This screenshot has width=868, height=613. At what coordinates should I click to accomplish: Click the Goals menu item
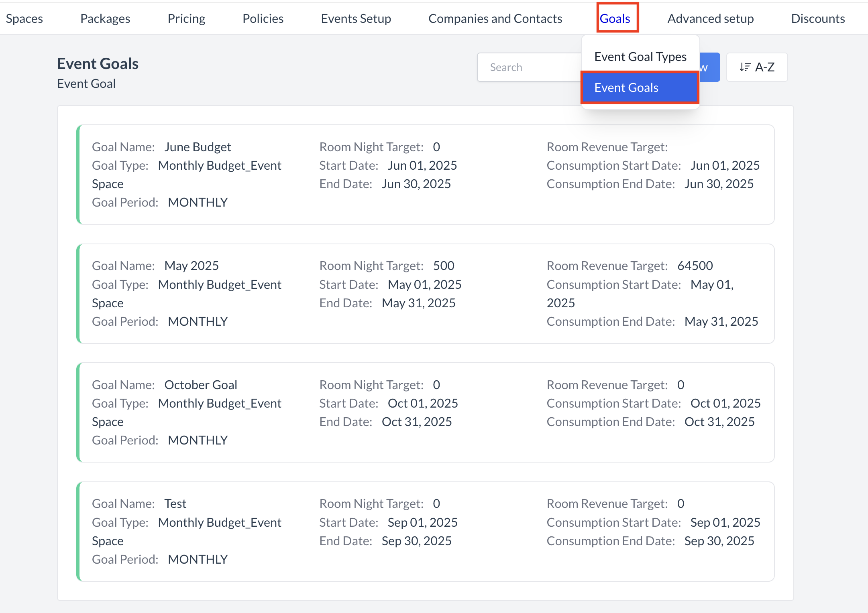click(x=615, y=18)
